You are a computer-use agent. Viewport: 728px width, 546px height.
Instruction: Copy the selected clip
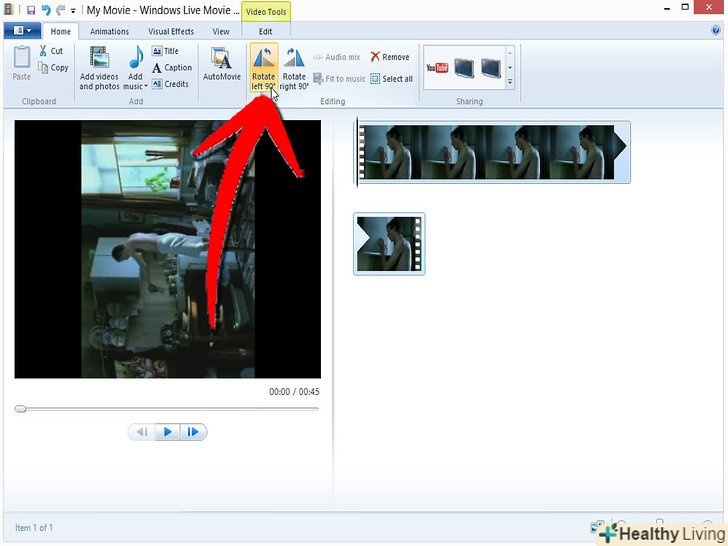point(53,67)
